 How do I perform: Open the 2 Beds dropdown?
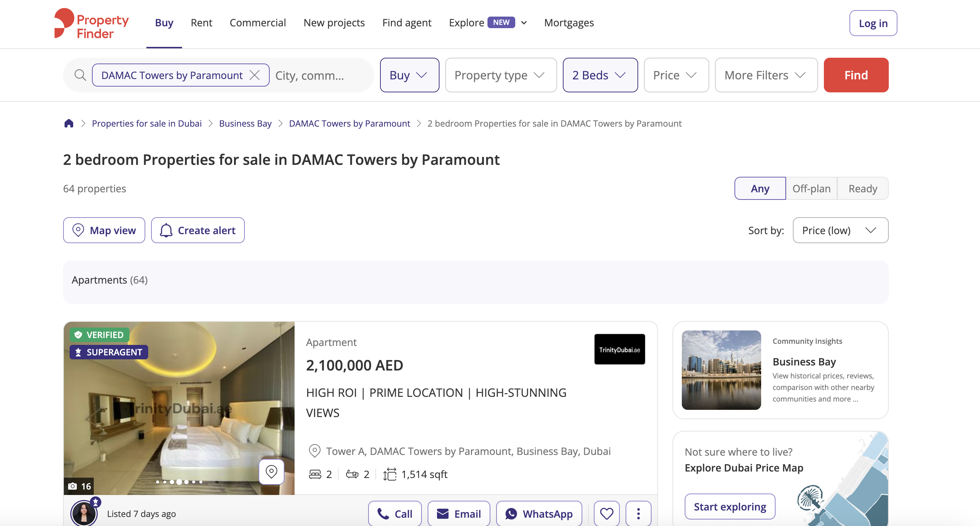coord(600,75)
